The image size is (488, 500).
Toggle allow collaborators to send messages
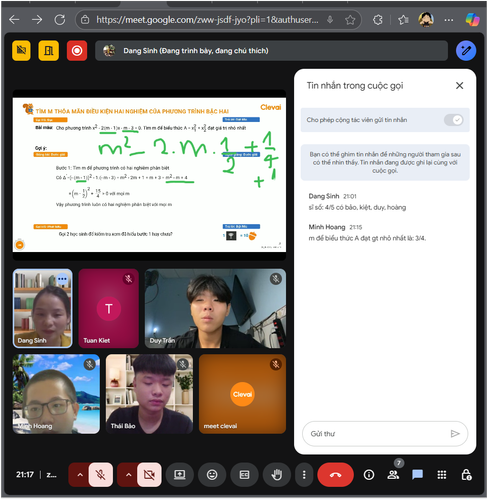click(454, 120)
